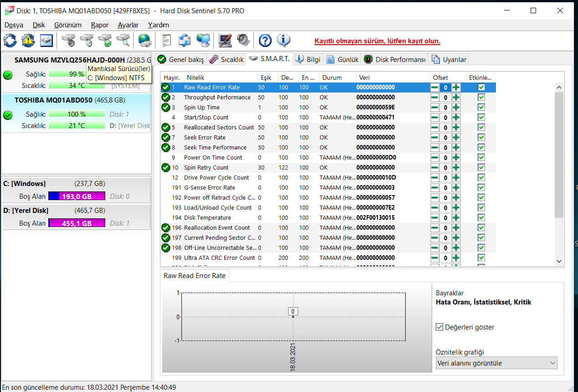The width and height of the screenshot is (578, 392).
Task: Click the globe with disk toolbar icon
Action: click(x=144, y=41)
